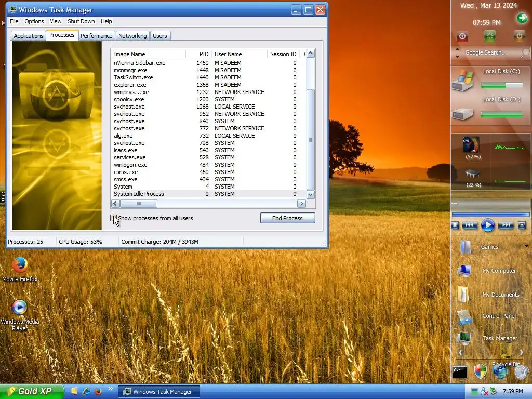
Task: Click the media player next track button
Action: click(506, 225)
